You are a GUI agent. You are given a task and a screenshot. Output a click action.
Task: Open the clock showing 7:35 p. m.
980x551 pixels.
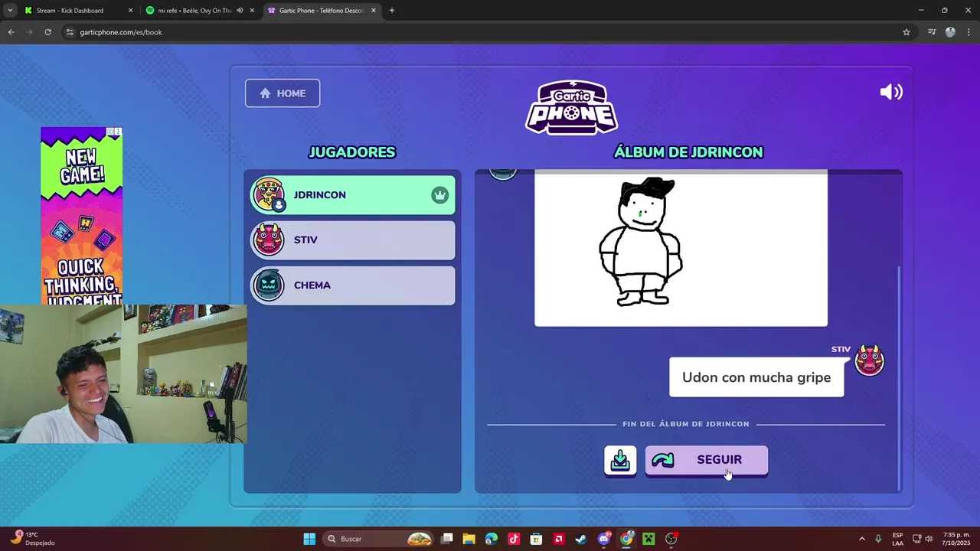point(955,539)
